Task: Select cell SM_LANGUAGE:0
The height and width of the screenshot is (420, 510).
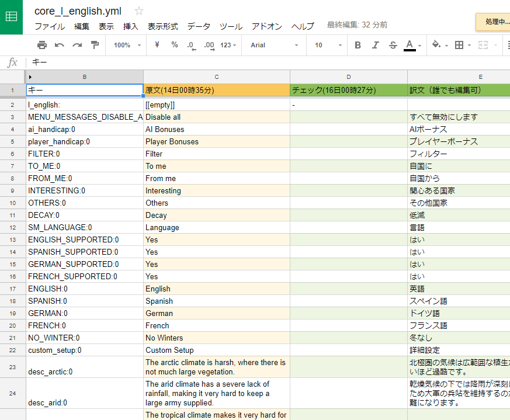Action: point(85,227)
